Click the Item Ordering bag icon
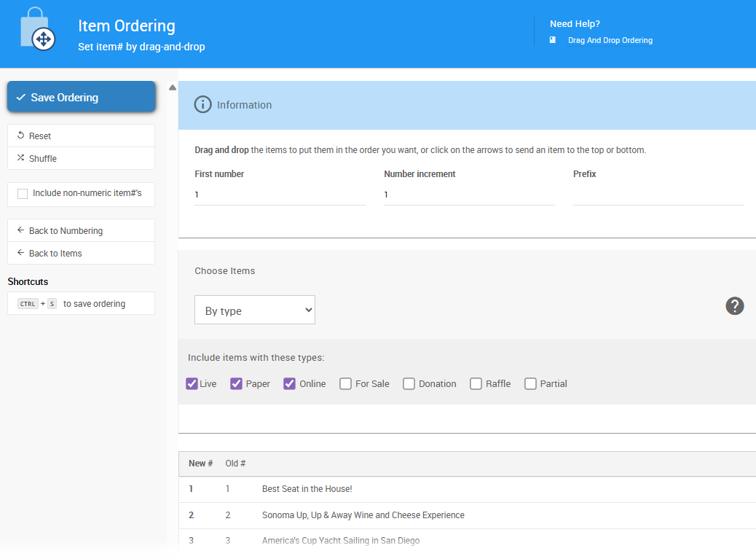 click(x=37, y=30)
